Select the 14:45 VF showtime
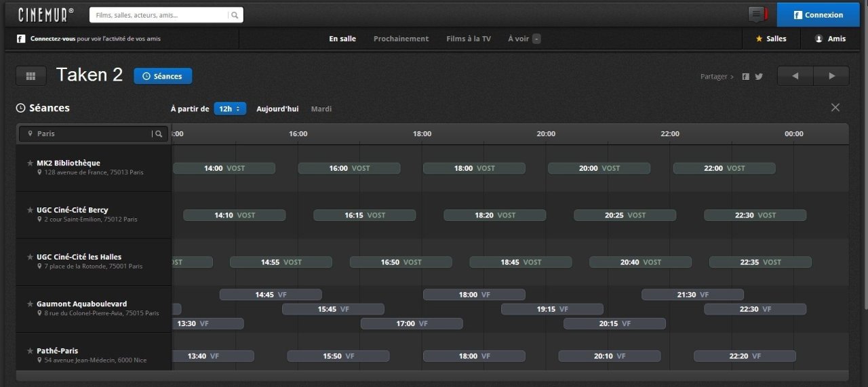 271,295
